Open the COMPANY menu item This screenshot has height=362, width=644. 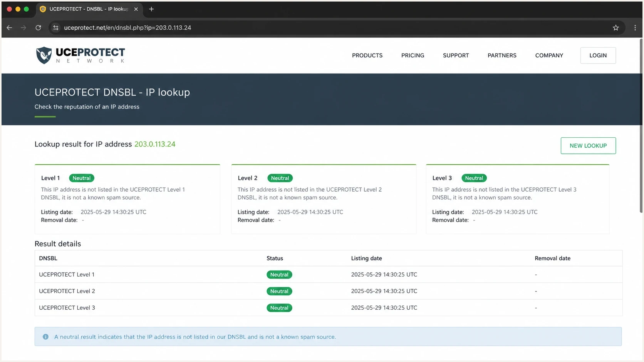pyautogui.click(x=549, y=55)
